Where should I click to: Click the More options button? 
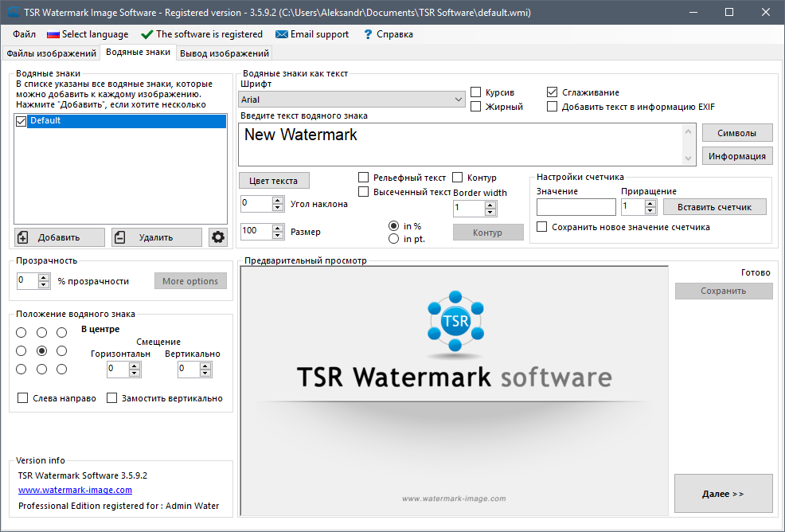click(x=190, y=281)
